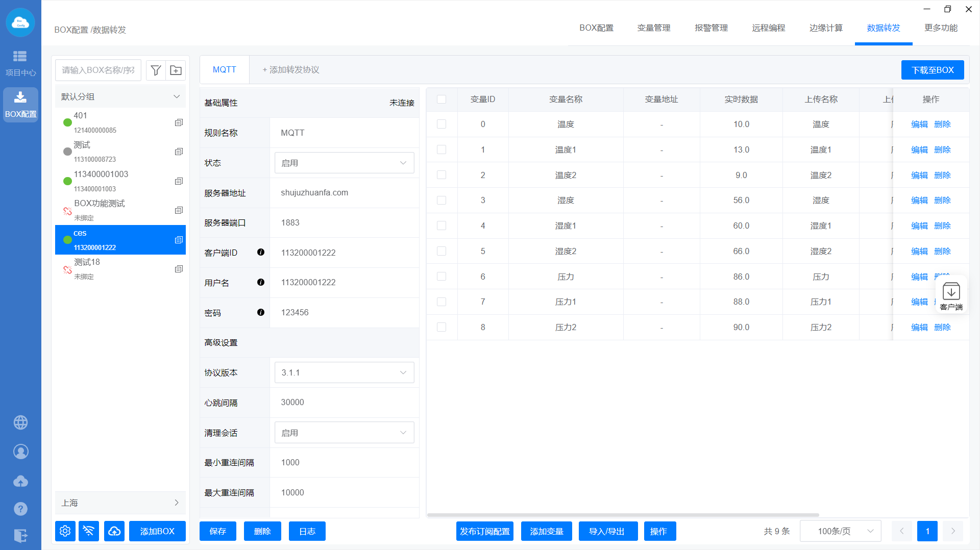Switch to the 边缘计算 tab
The width and height of the screenshot is (980, 550).
(x=826, y=28)
